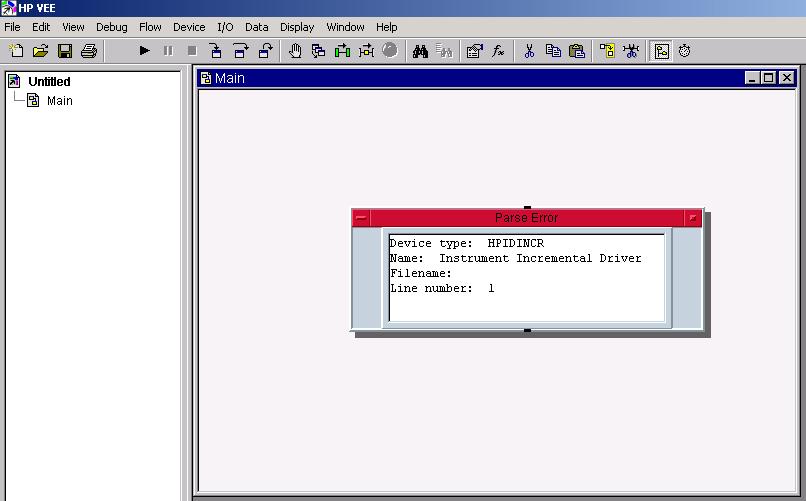Image resolution: width=806 pixels, height=501 pixels.
Task: Open the I/O menu
Action: pyautogui.click(x=225, y=27)
